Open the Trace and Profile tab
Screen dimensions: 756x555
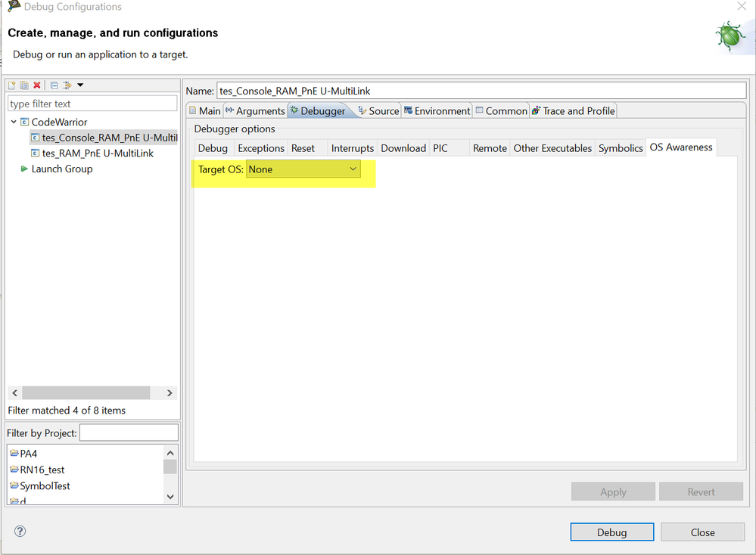pos(574,111)
